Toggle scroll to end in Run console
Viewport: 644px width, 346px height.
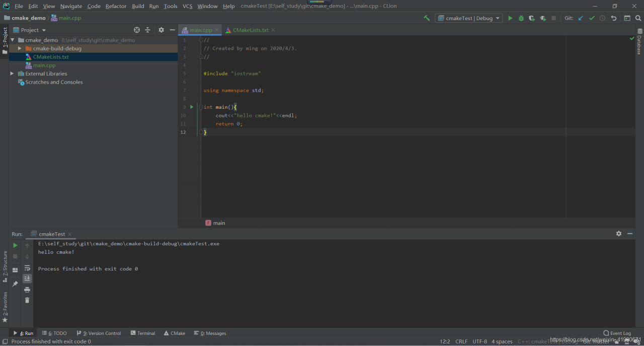27,279
